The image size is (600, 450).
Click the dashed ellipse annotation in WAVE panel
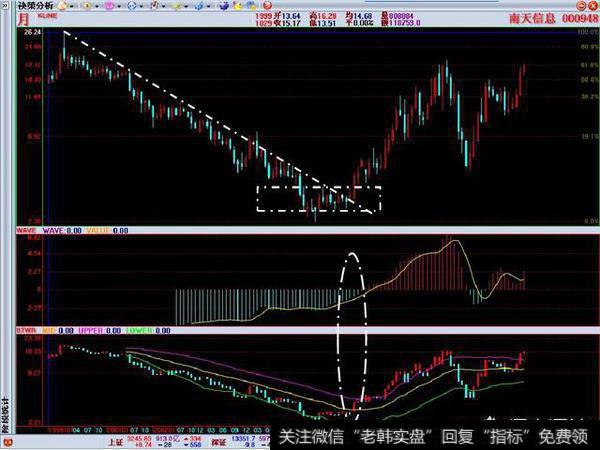[x=354, y=330]
